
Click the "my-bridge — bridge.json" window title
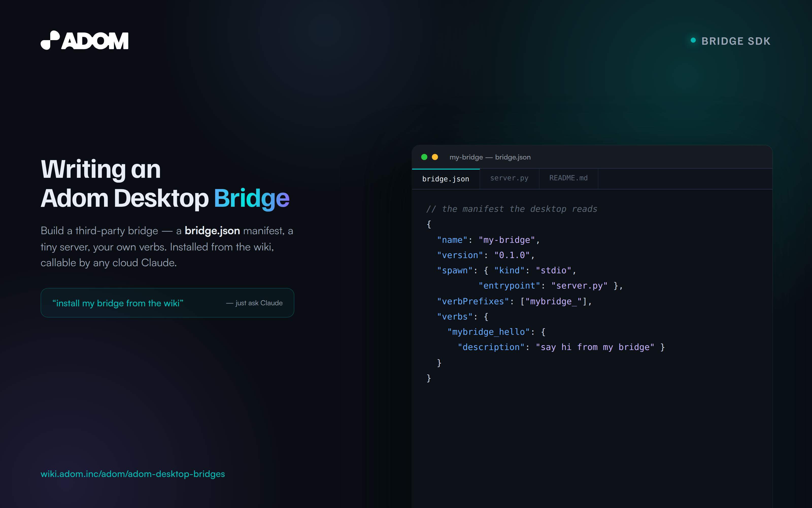coord(490,157)
